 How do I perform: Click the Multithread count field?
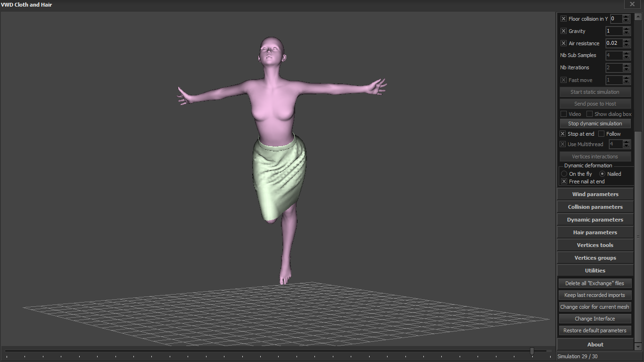[615, 144]
